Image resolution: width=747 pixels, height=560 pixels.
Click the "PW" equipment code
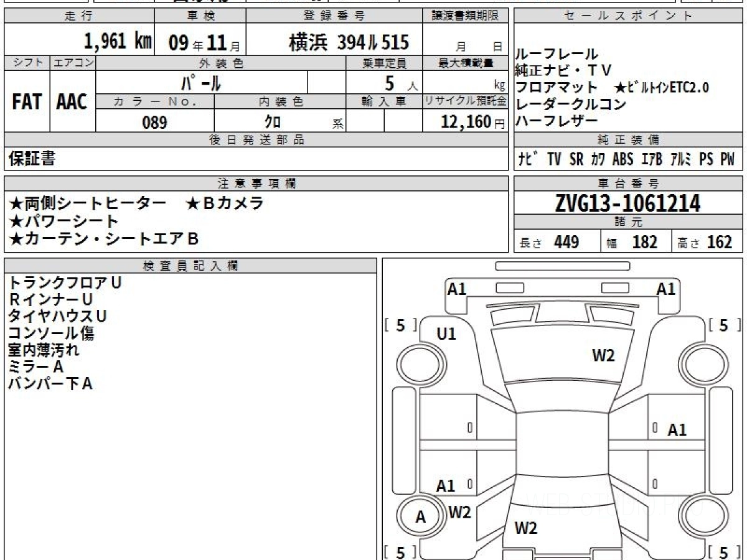pos(728,159)
